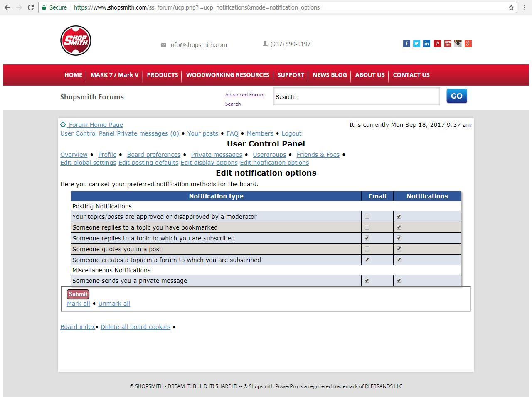Open the YouTube social icon
Viewport: 532px width, 398px height.
click(448, 44)
